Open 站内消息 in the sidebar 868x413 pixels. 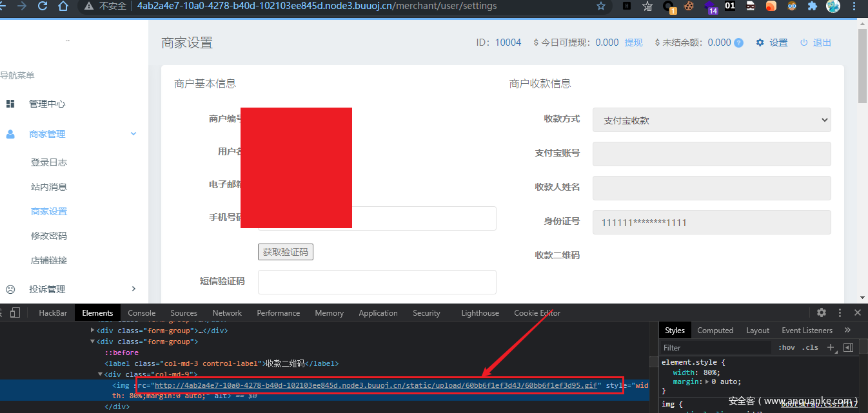49,187
